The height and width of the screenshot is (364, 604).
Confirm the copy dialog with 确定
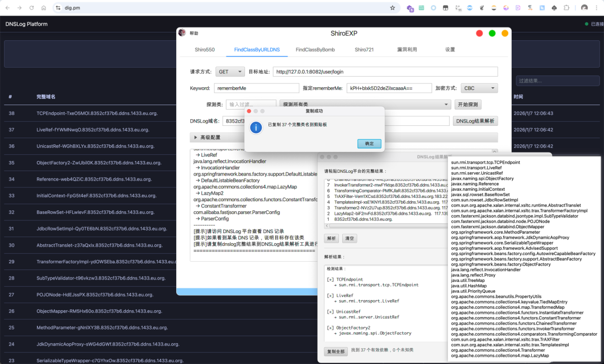point(369,144)
